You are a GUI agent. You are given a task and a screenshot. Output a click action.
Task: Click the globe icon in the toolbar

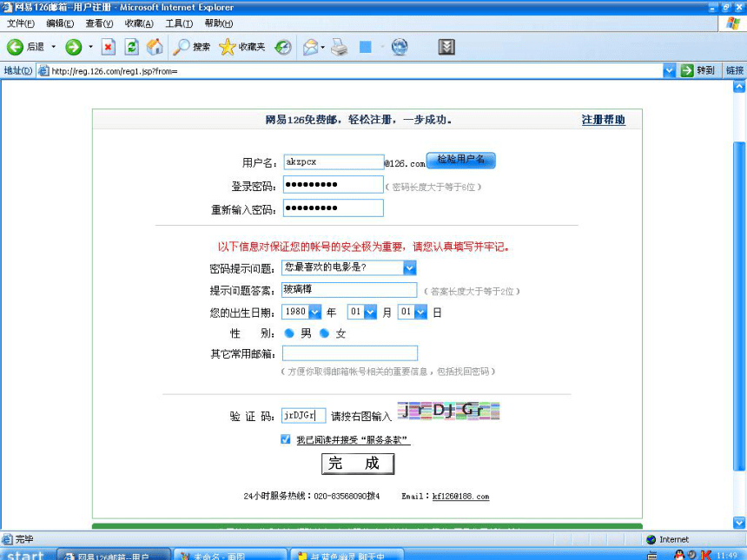[400, 47]
